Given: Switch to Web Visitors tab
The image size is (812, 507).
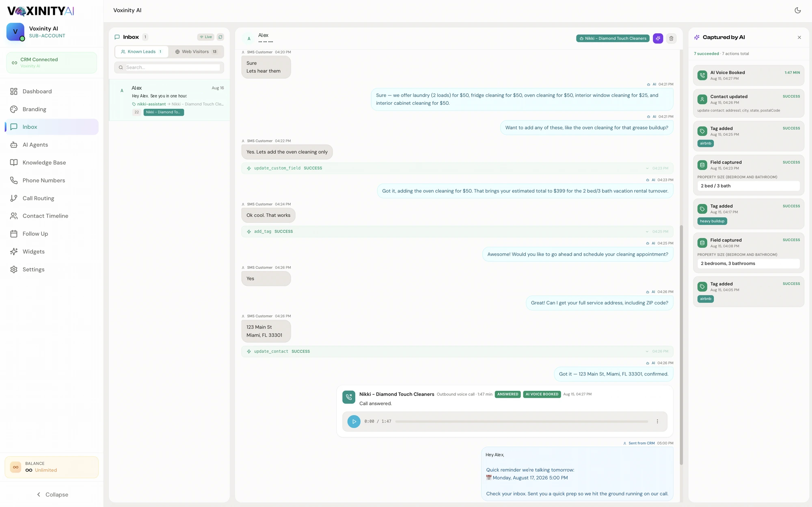Looking at the screenshot, I should tap(196, 52).
